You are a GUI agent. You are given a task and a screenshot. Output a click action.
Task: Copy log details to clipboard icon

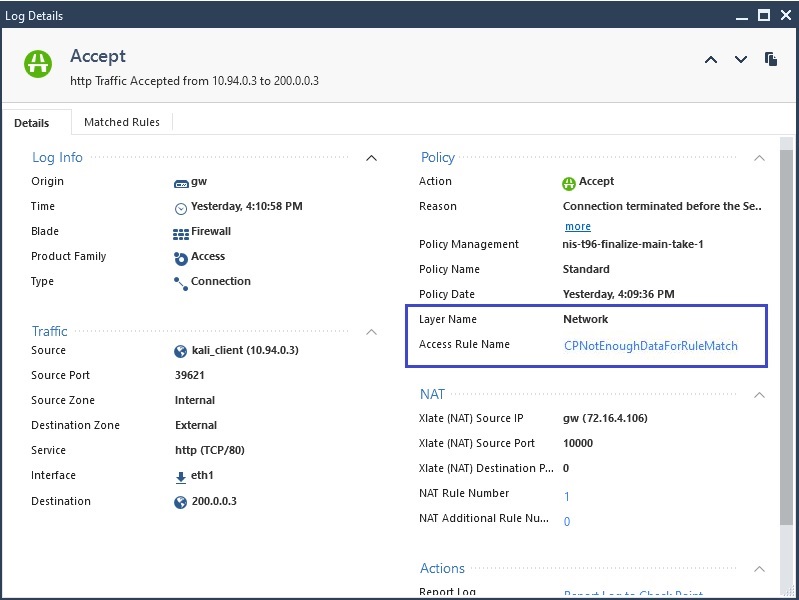(x=771, y=59)
